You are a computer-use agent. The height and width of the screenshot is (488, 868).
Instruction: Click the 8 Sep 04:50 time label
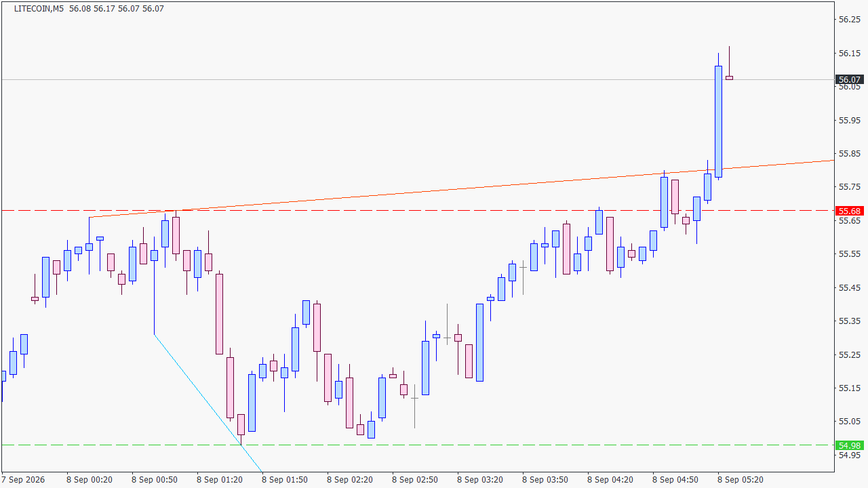[x=675, y=479]
